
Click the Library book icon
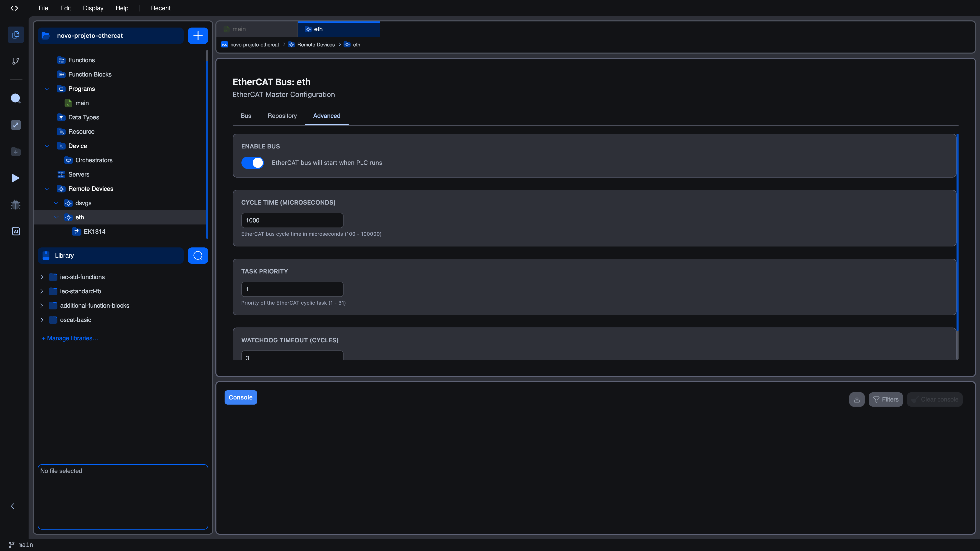point(46,256)
